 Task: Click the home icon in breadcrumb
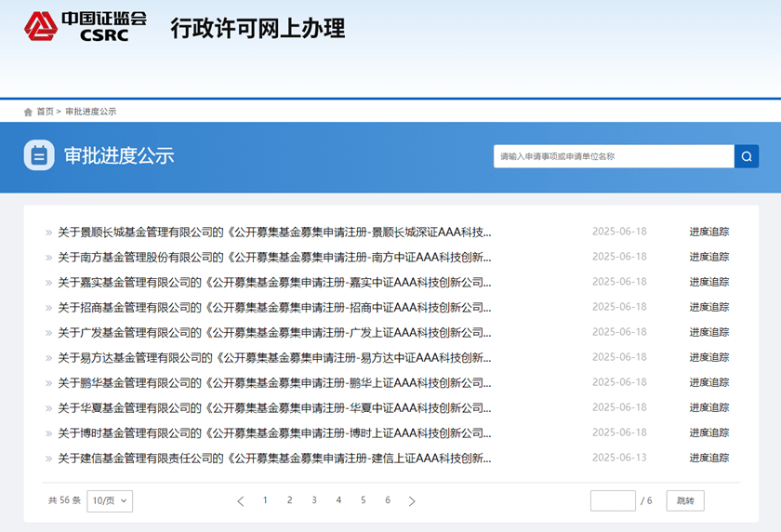coord(28,113)
